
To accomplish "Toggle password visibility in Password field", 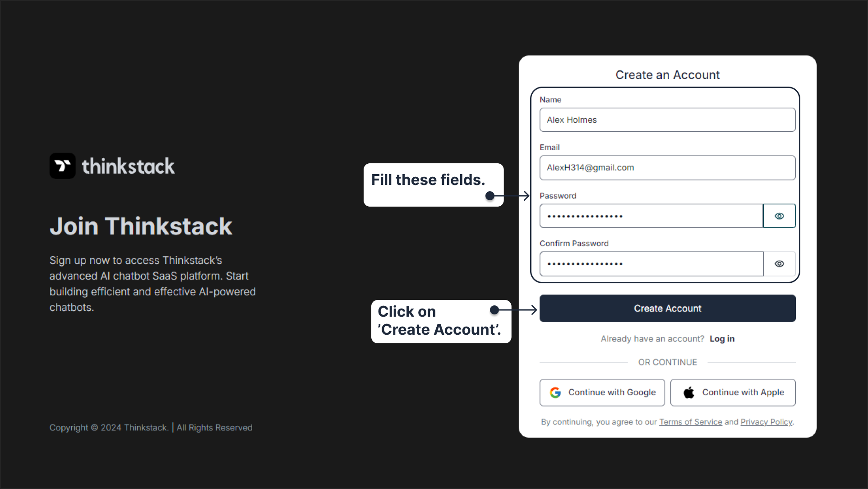I will (x=779, y=215).
